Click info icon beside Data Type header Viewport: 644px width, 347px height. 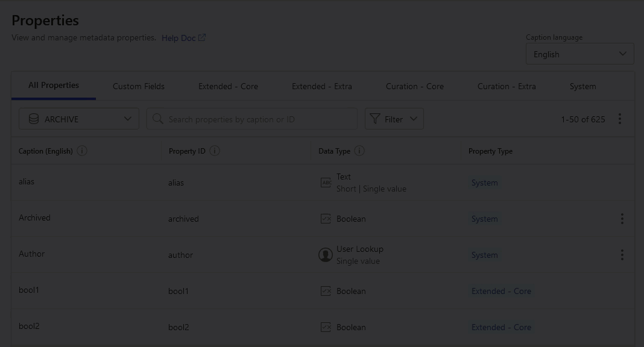(x=359, y=151)
